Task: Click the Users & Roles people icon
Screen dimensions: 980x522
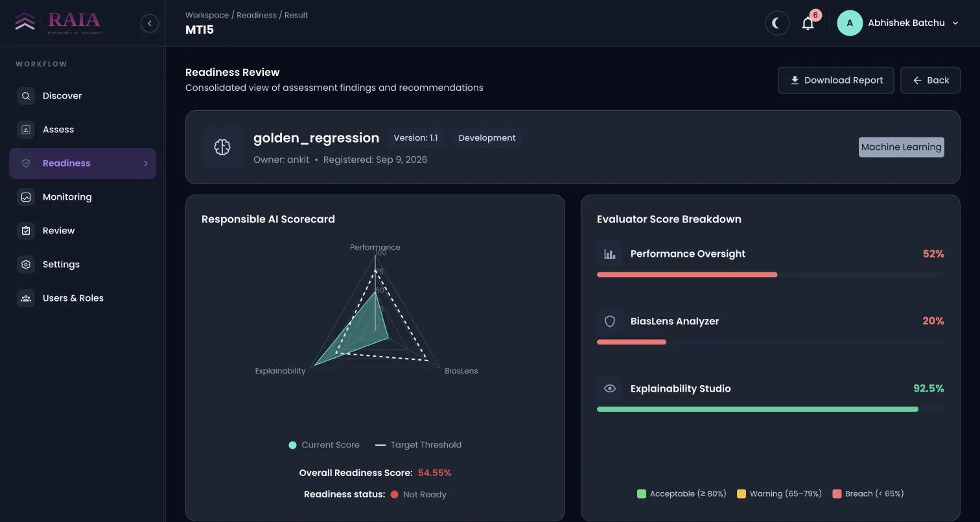Action: pyautogui.click(x=26, y=298)
